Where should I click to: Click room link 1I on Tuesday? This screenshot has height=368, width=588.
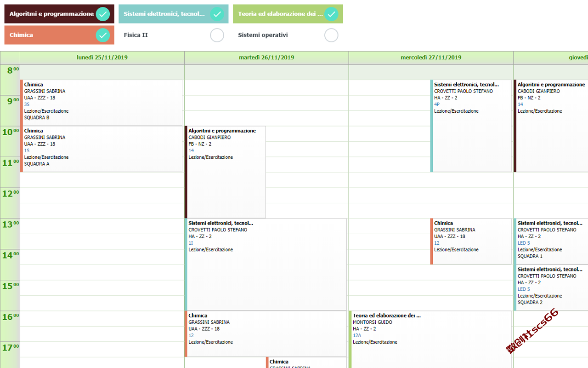pos(191,243)
